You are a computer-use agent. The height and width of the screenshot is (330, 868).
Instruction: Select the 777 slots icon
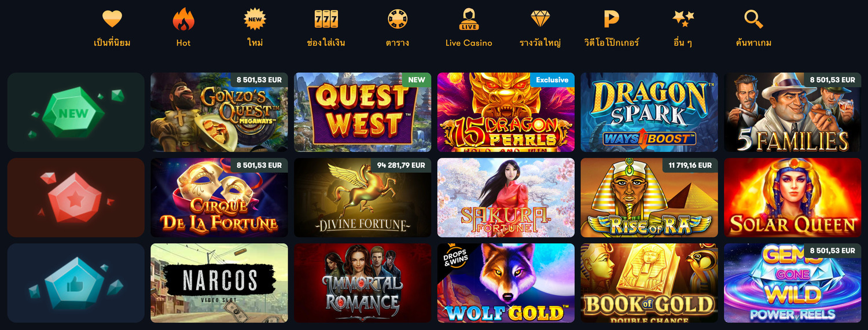[326, 19]
